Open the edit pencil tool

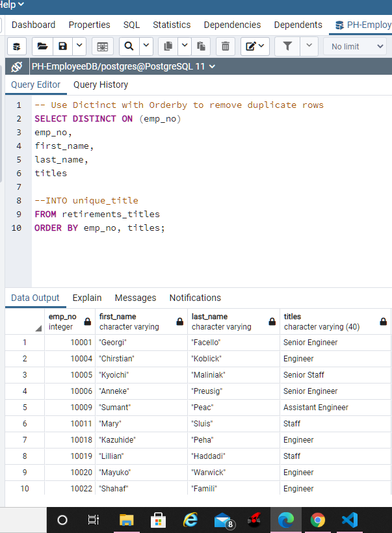[x=250, y=47]
